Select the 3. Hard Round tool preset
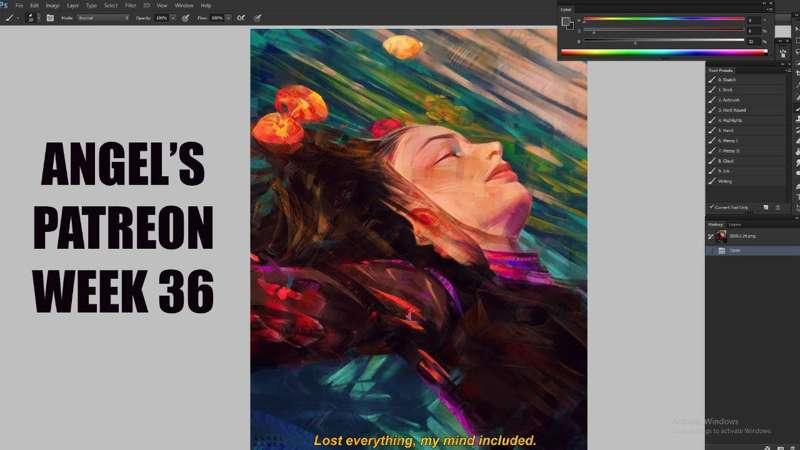800x450 pixels. pyautogui.click(x=746, y=110)
